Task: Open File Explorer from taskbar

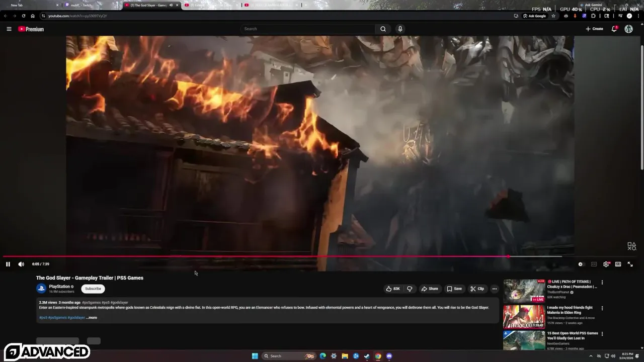Action: tap(345, 356)
